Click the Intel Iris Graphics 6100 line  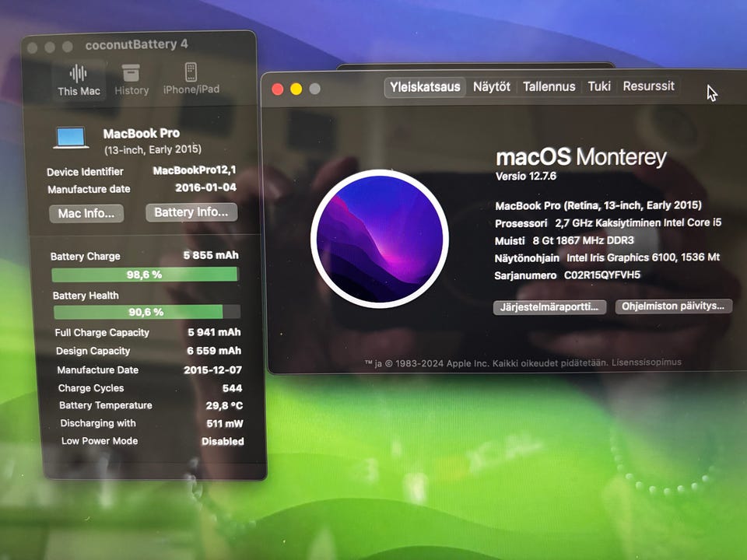point(607,257)
